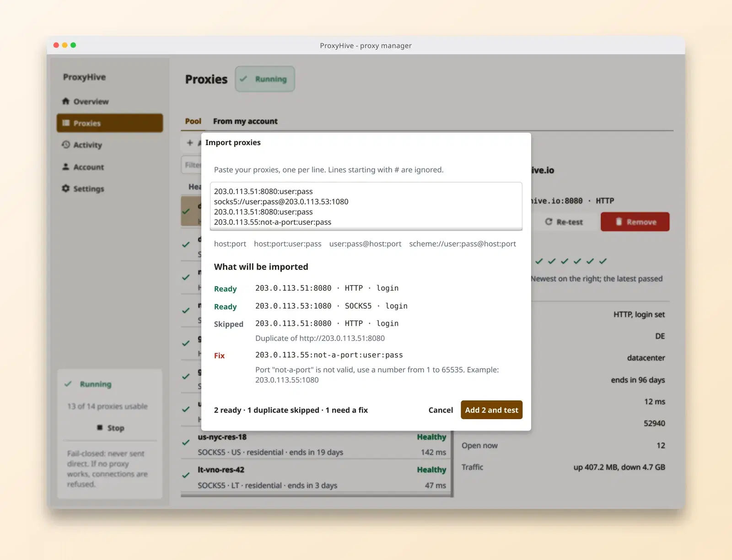
Task: Click the sidebar Running checkmark icon
Action: click(68, 384)
